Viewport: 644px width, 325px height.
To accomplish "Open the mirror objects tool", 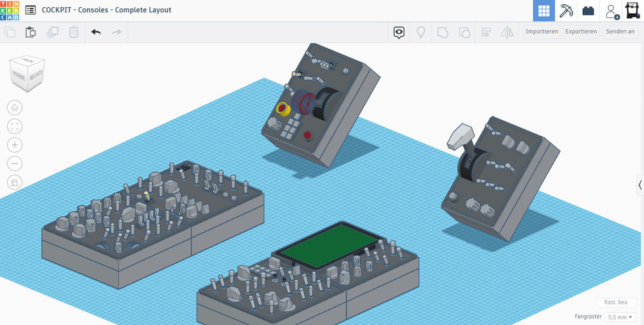I will pyautogui.click(x=507, y=32).
